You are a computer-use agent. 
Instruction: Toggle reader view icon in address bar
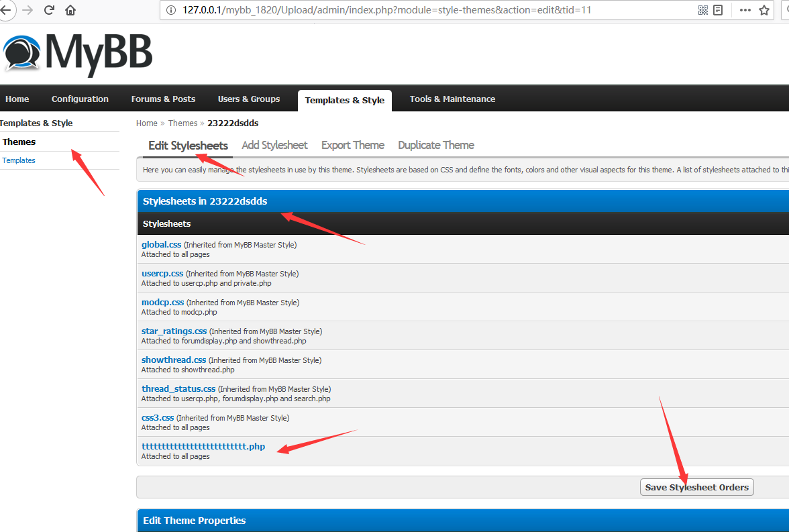[x=718, y=10]
